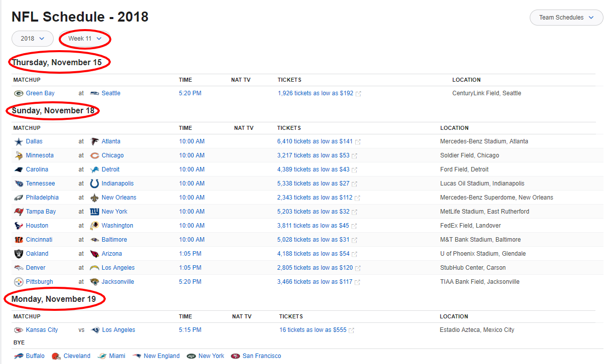
Task: Click the Pittsburgh game 5:20 PM time
Action: tap(190, 282)
